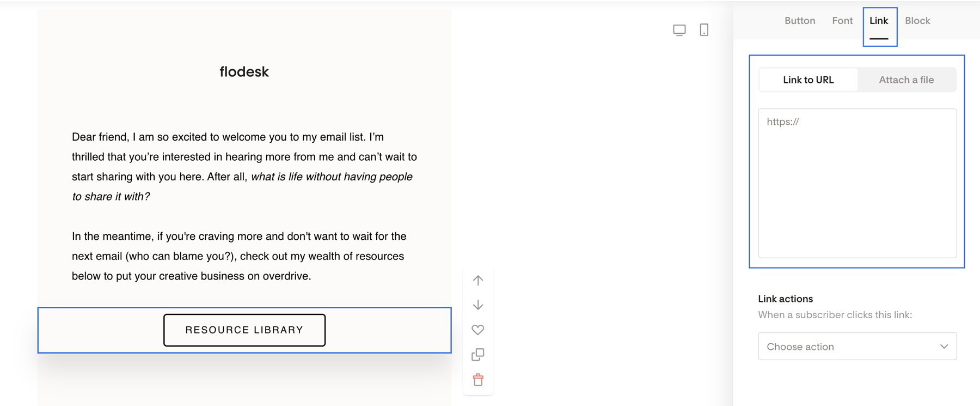Open the Choose action dropdown
980x406 pixels.
[857, 347]
